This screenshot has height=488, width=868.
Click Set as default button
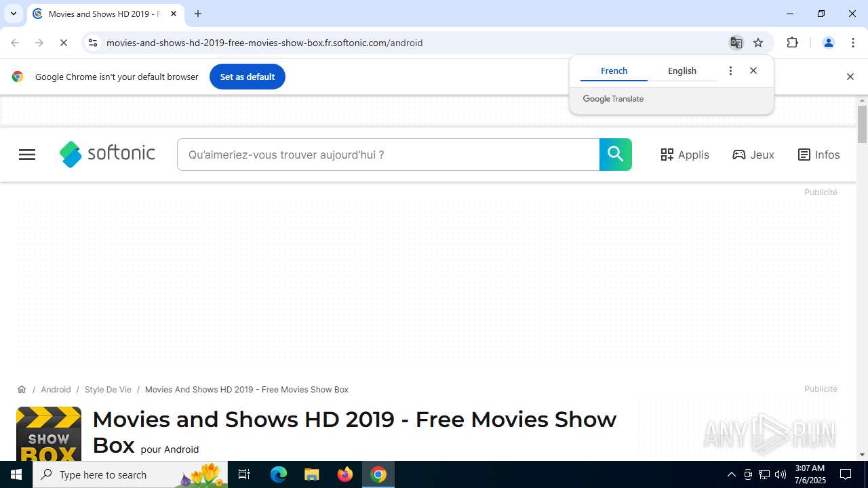tap(248, 77)
